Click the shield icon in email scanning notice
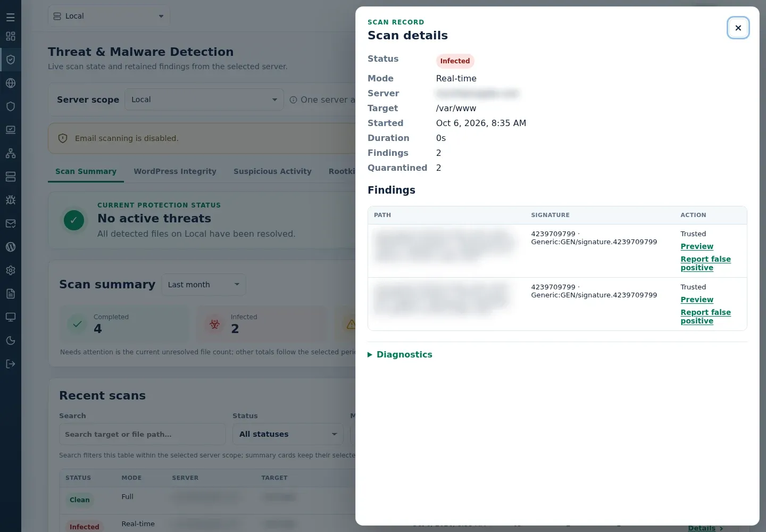The height and width of the screenshot is (532, 766). click(63, 138)
